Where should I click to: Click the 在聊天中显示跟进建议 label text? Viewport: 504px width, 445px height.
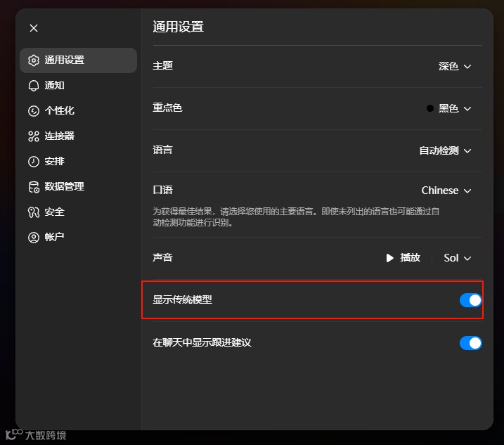(202, 342)
